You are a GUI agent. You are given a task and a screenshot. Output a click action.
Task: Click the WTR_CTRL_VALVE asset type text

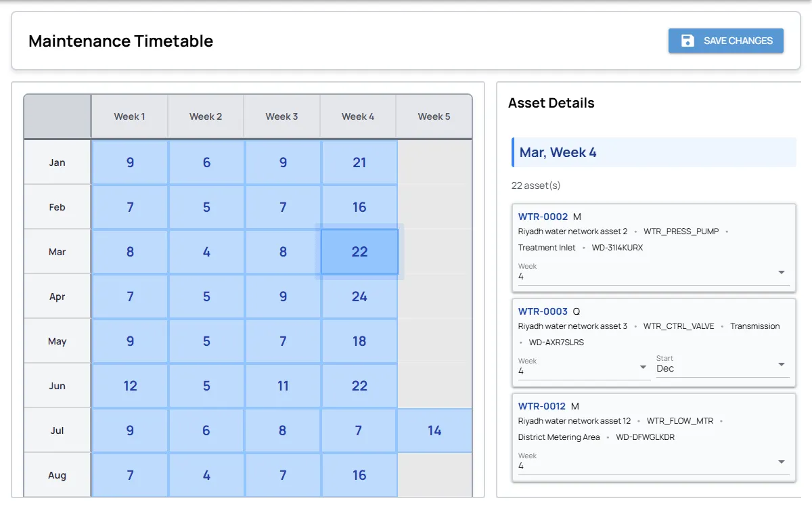[x=679, y=326]
